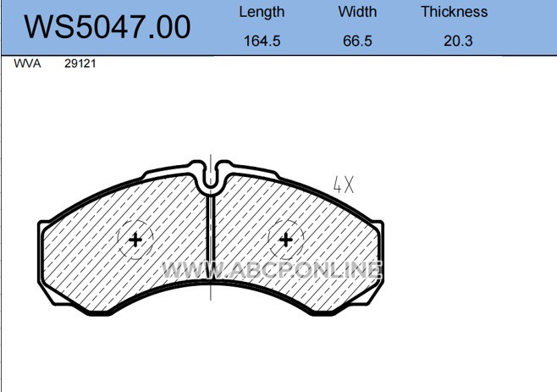The width and height of the screenshot is (557, 392).
Task: Click the WVA label
Action: click(27, 63)
